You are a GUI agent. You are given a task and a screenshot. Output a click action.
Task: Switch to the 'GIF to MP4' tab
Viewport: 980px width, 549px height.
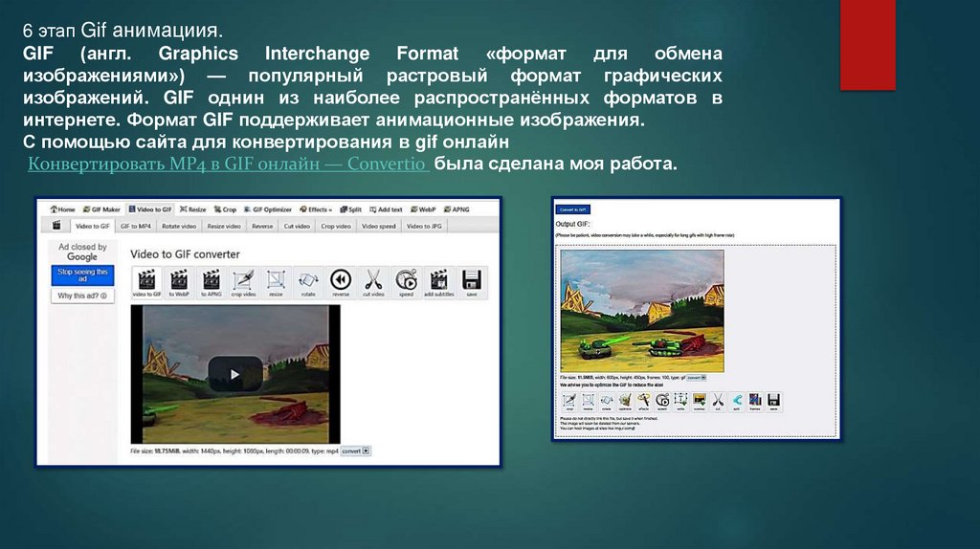(136, 226)
